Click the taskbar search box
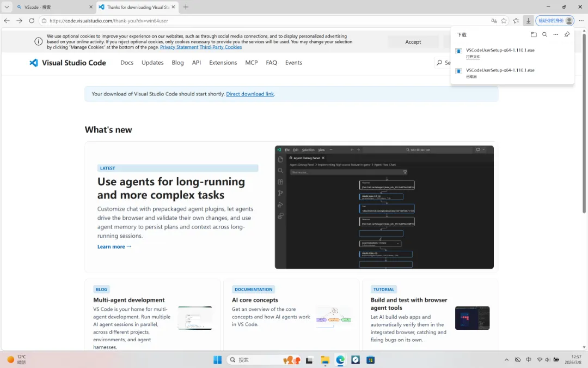This screenshot has width=588, height=368. tap(264, 360)
